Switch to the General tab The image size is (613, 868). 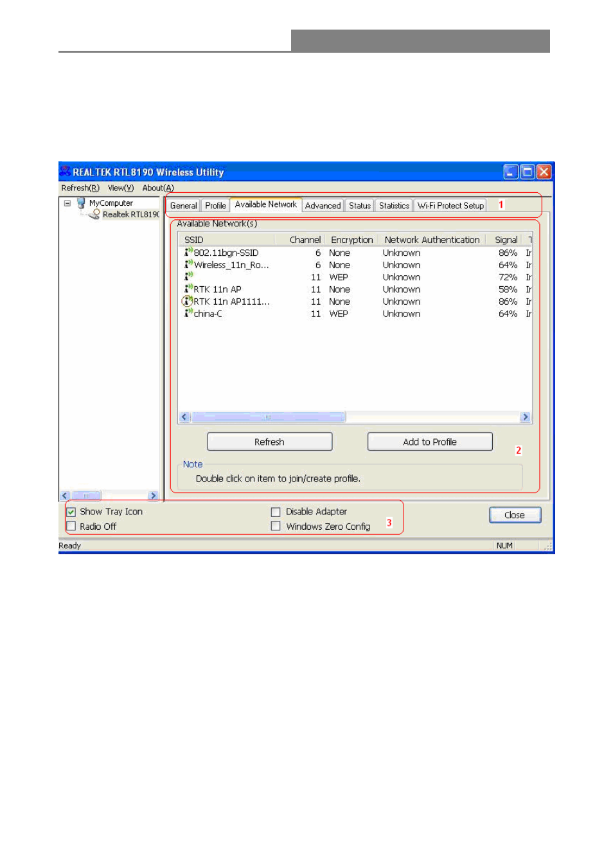pyautogui.click(x=183, y=206)
